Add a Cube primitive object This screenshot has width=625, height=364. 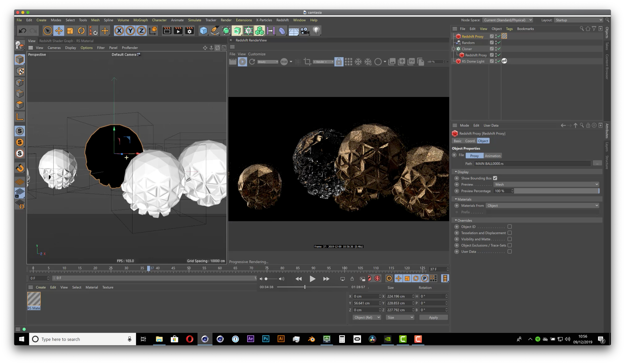204,31
